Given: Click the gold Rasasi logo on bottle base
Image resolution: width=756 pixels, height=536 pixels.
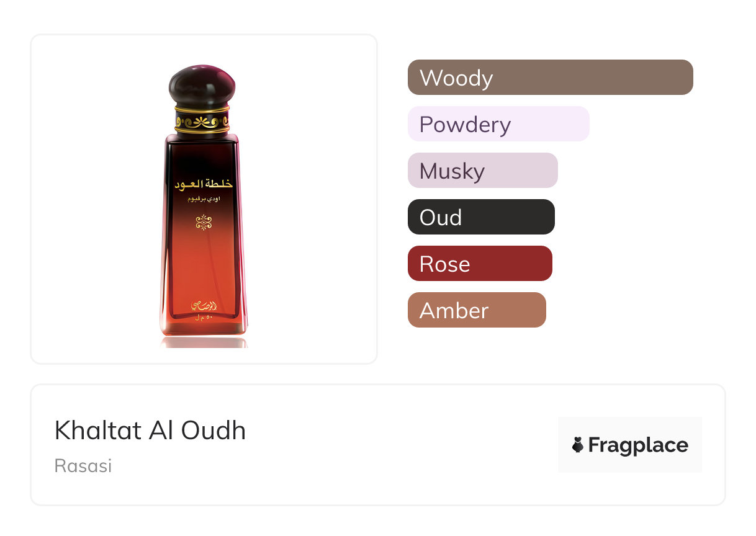Looking at the screenshot, I should coord(204,306).
